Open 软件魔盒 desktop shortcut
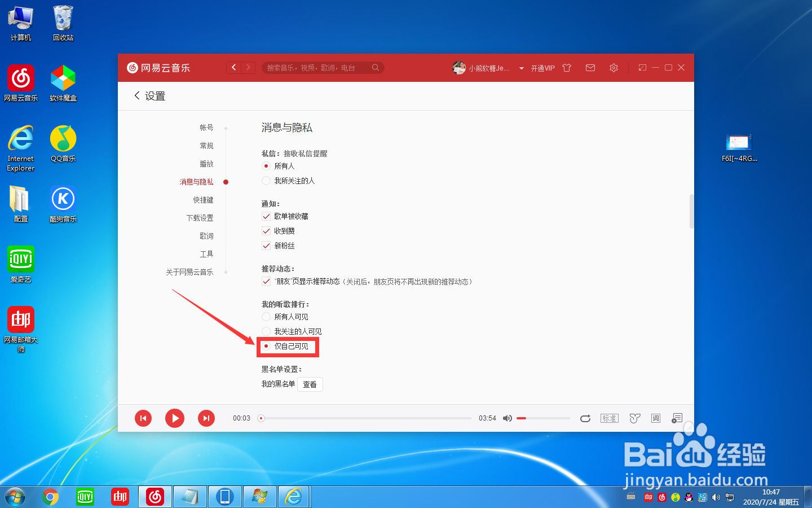The height and width of the screenshot is (508, 812). [x=63, y=83]
